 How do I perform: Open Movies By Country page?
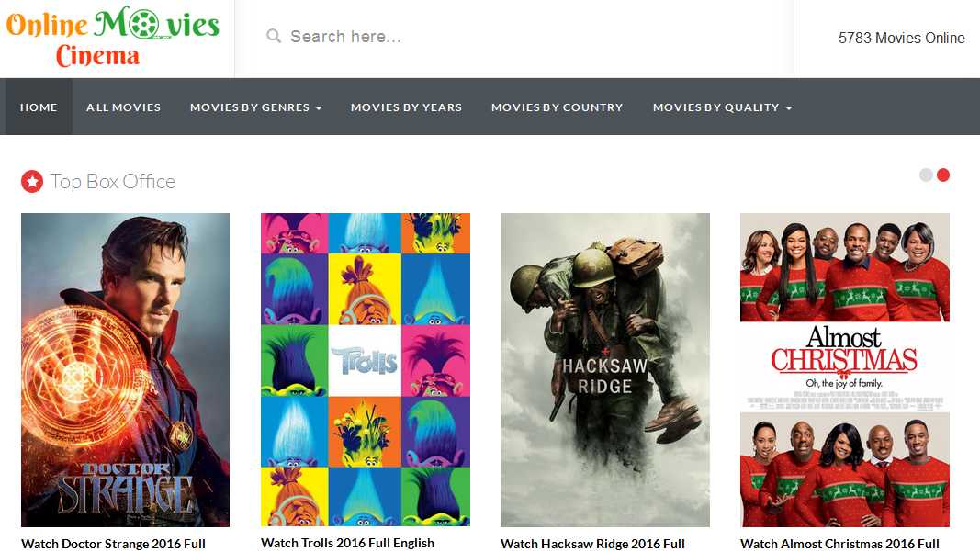(x=557, y=107)
